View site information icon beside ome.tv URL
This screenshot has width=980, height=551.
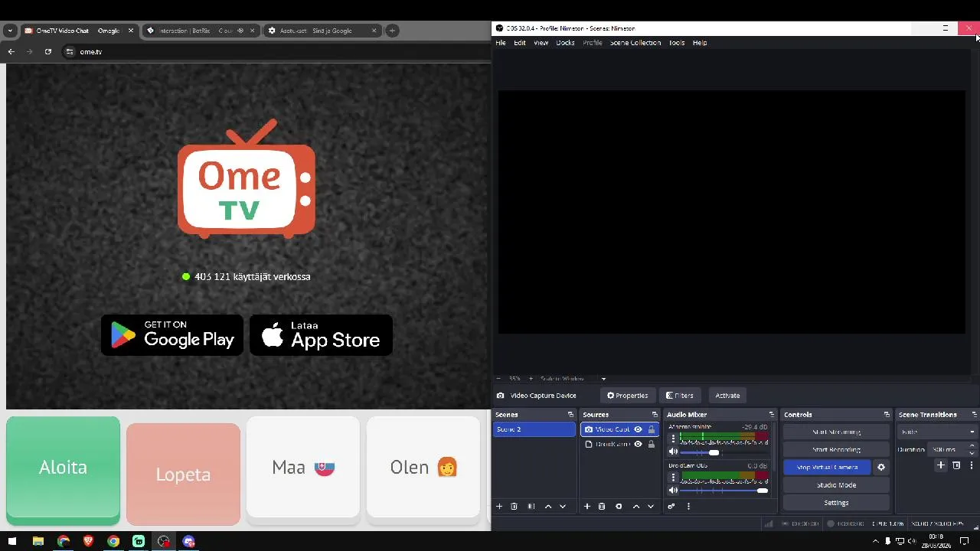point(69,51)
